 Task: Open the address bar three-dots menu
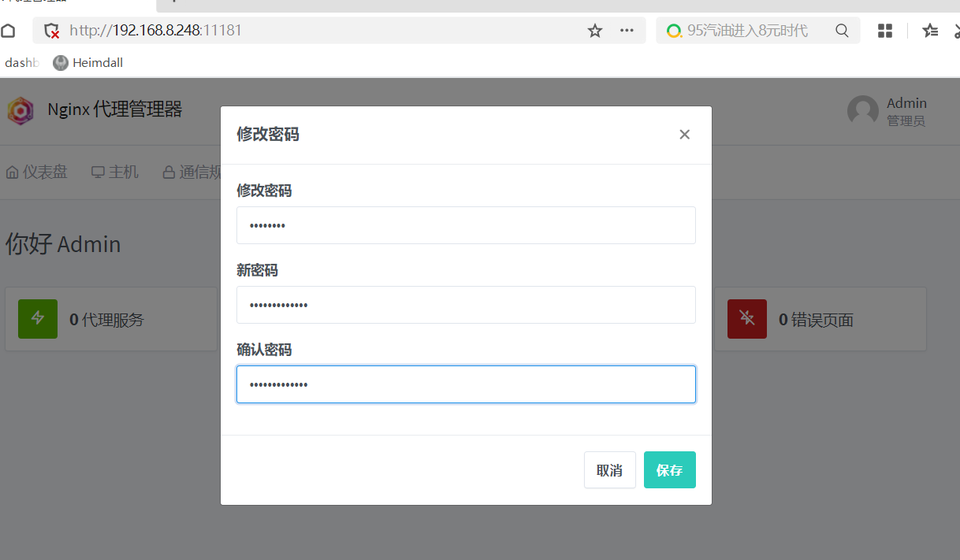coord(627,31)
